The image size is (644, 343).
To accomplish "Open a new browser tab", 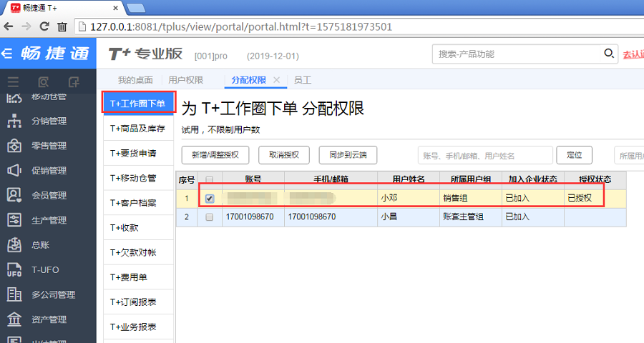I will pyautogui.click(x=135, y=8).
